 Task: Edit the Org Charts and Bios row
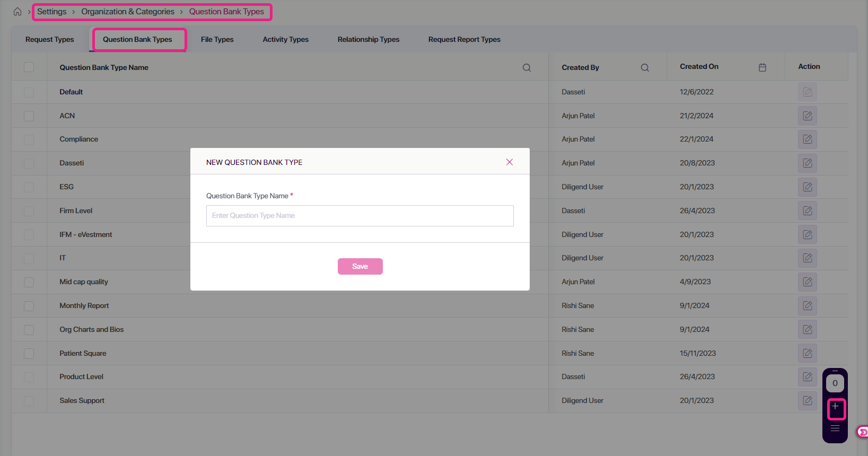coord(808,329)
